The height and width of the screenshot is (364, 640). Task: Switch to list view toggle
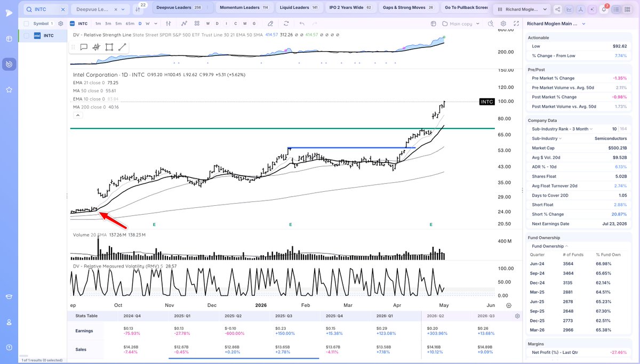[617, 10]
